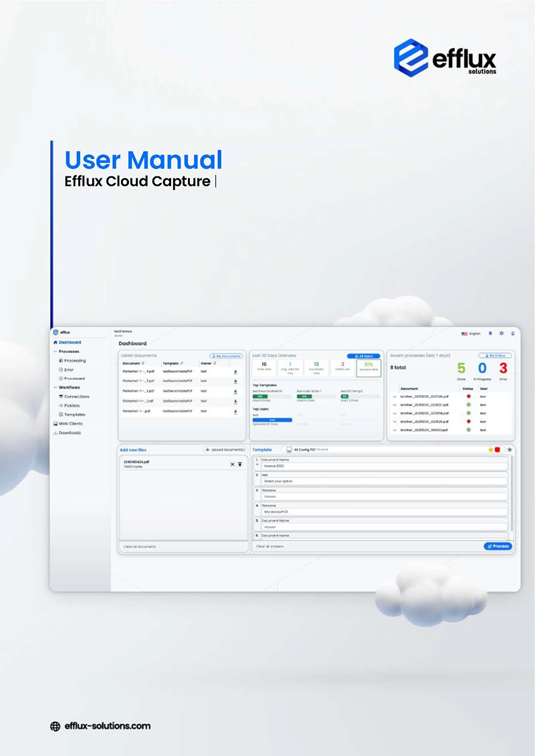
Task: Open settings gear in the top-right corner
Action: (500, 333)
